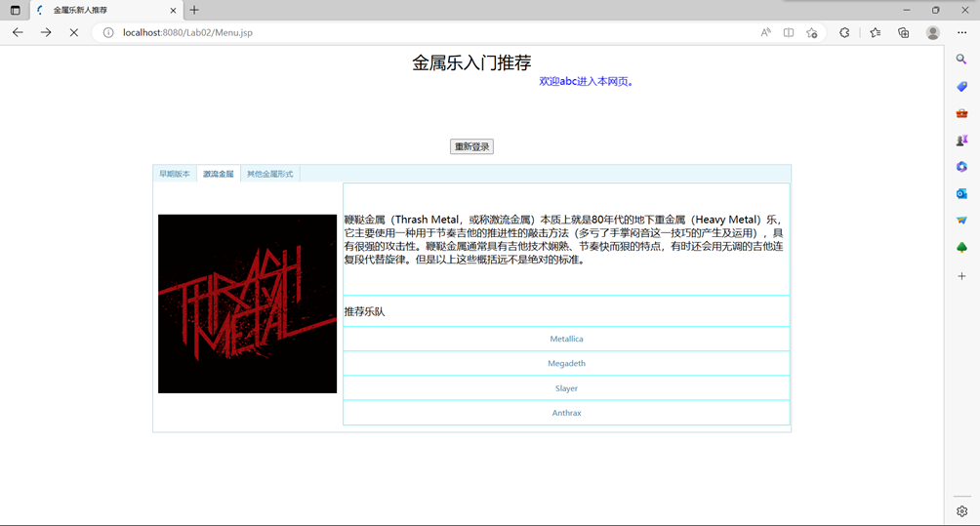Open tab actions menu icon
The image size is (980, 526).
pos(15,10)
